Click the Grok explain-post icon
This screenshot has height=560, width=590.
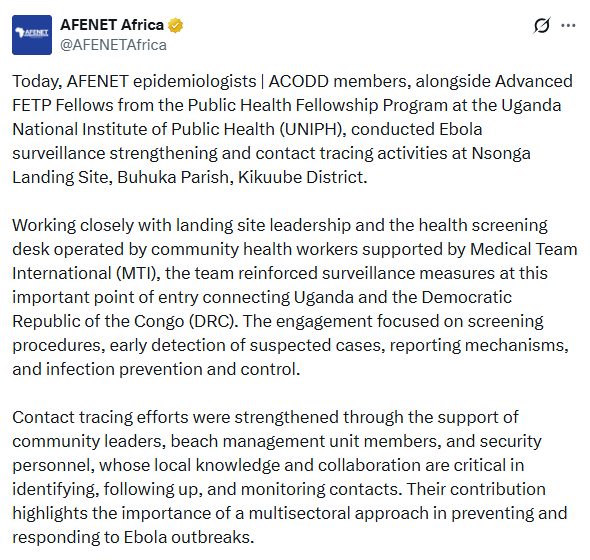pos(542,25)
